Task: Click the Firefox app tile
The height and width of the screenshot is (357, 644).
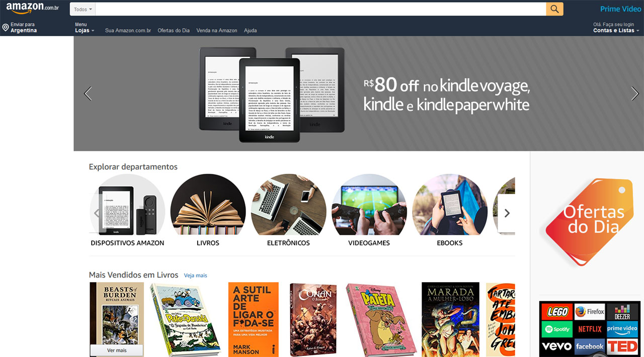Action: 590,312
